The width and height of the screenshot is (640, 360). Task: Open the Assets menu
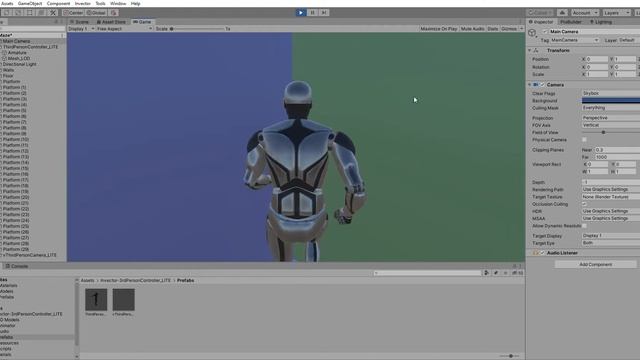[7, 3]
